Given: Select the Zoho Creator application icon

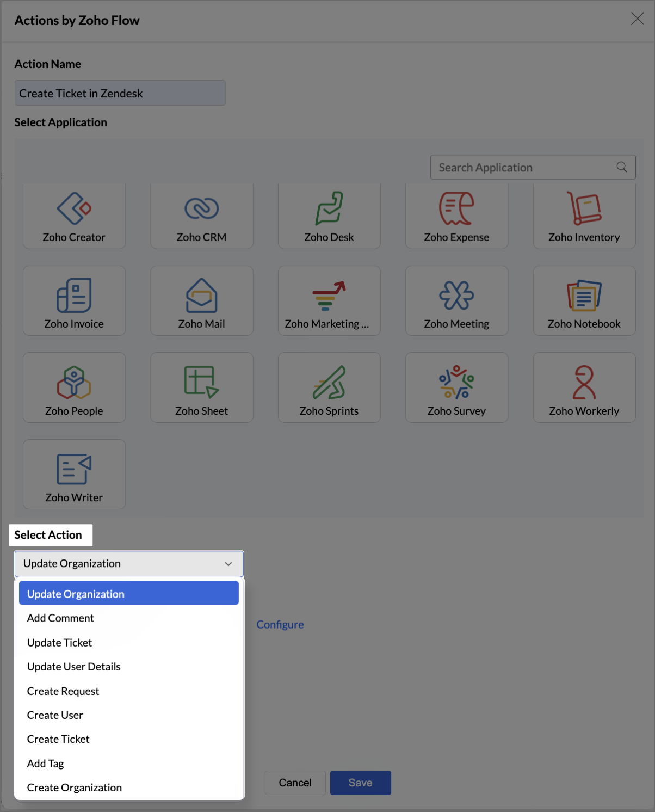Looking at the screenshot, I should click(74, 208).
